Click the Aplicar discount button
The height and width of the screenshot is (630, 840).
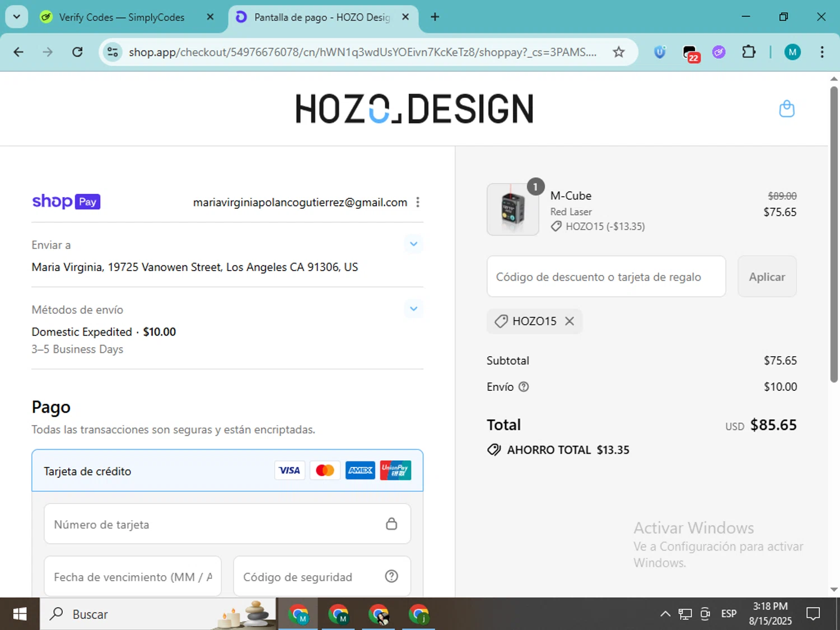point(767,277)
